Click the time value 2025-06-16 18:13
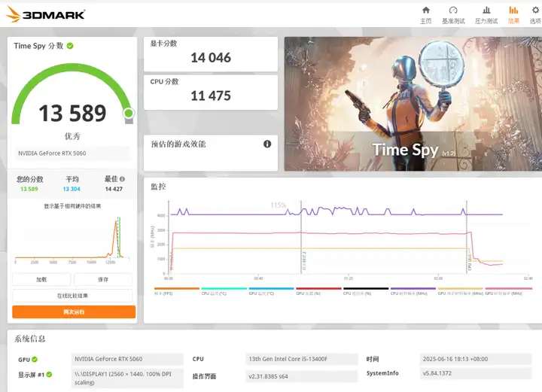 click(476, 359)
